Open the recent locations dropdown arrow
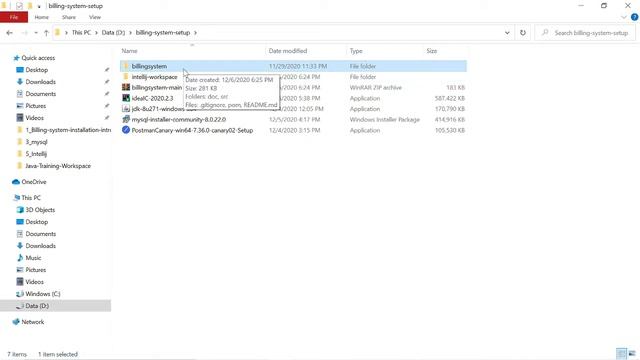This screenshot has height=360, width=640. [36, 33]
